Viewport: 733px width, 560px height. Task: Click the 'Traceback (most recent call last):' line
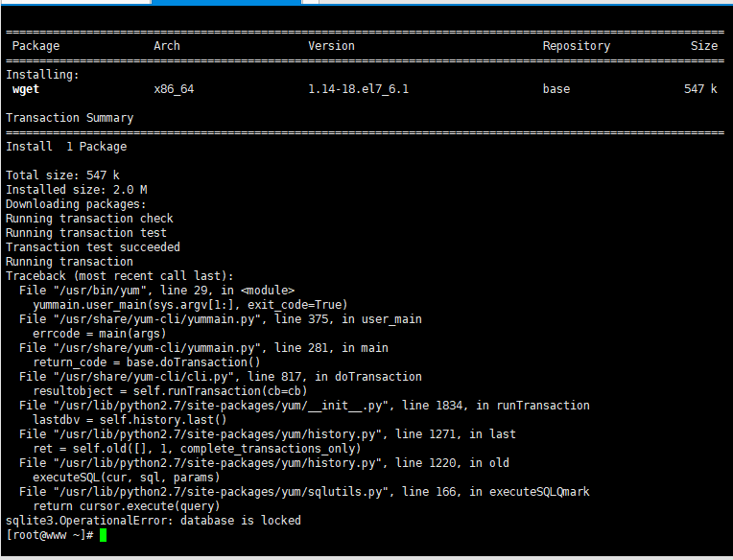click(x=120, y=276)
